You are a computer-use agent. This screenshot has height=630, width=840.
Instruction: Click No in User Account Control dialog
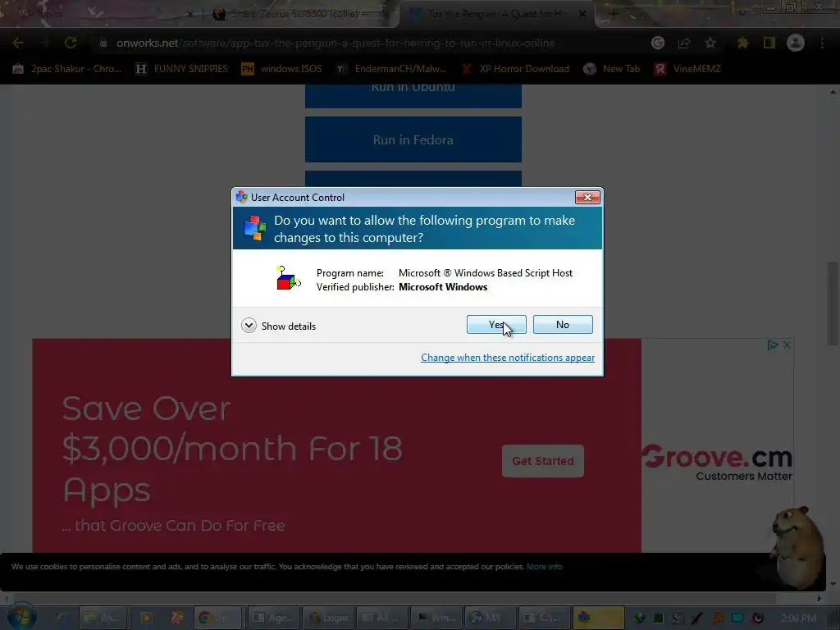pos(563,325)
